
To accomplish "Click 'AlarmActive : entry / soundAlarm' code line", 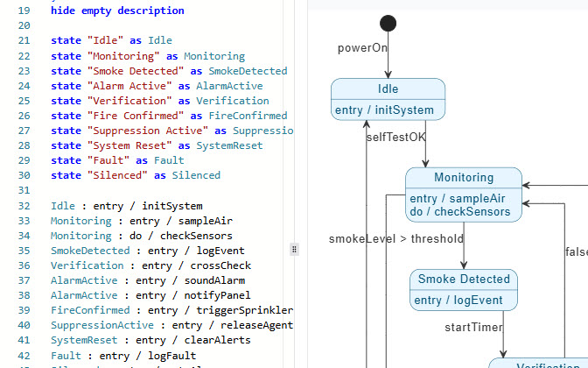I will point(148,280).
